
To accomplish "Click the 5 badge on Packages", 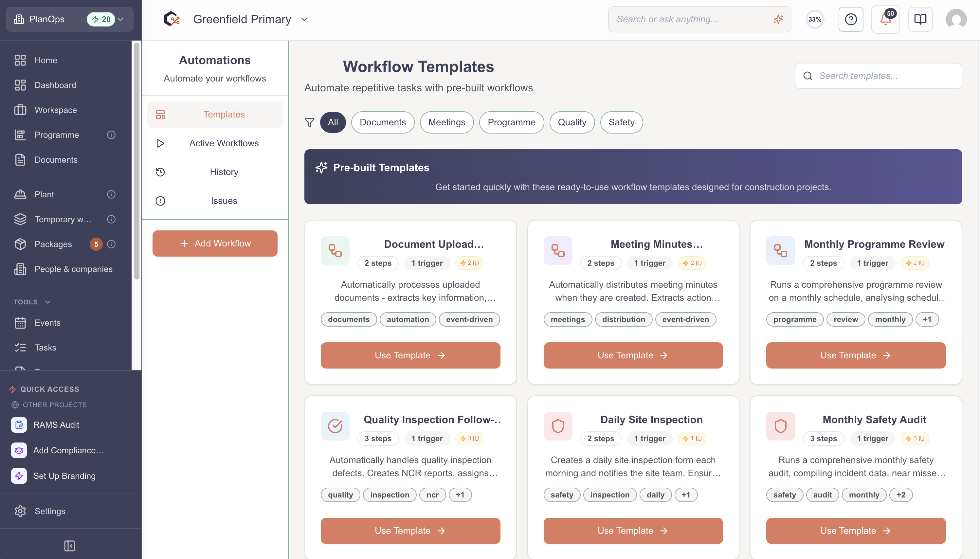I will click(x=96, y=244).
